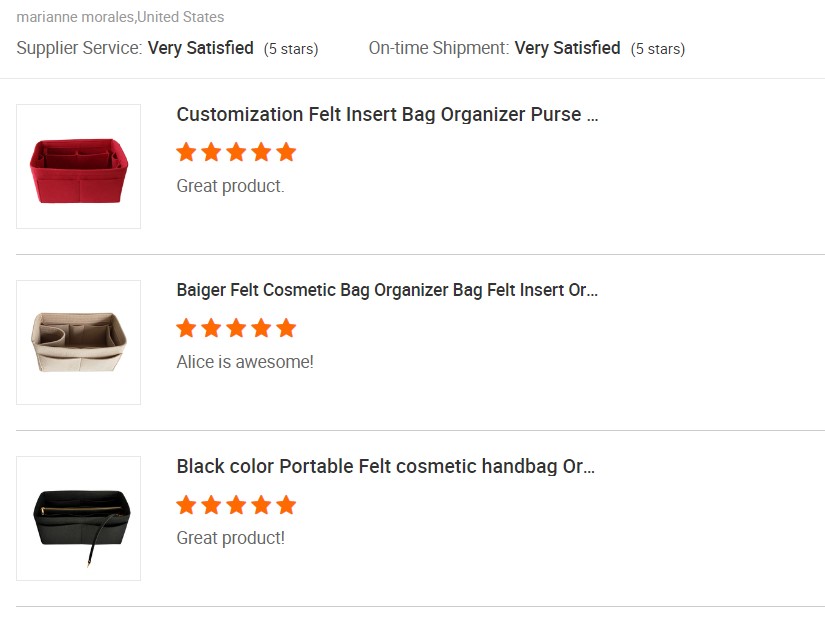
Task: Click fifth star of Baiger Felt rating
Action: coord(286,328)
